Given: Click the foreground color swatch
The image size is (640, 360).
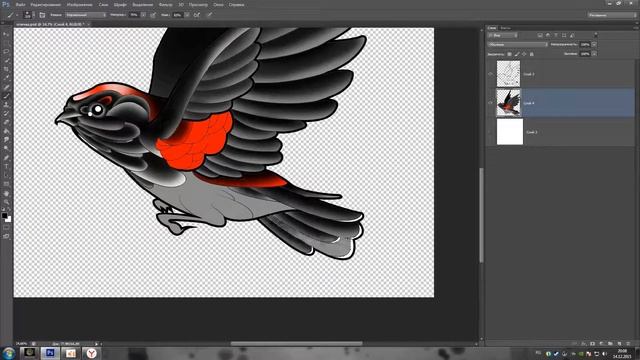Looking at the screenshot, I should pos(4,216).
